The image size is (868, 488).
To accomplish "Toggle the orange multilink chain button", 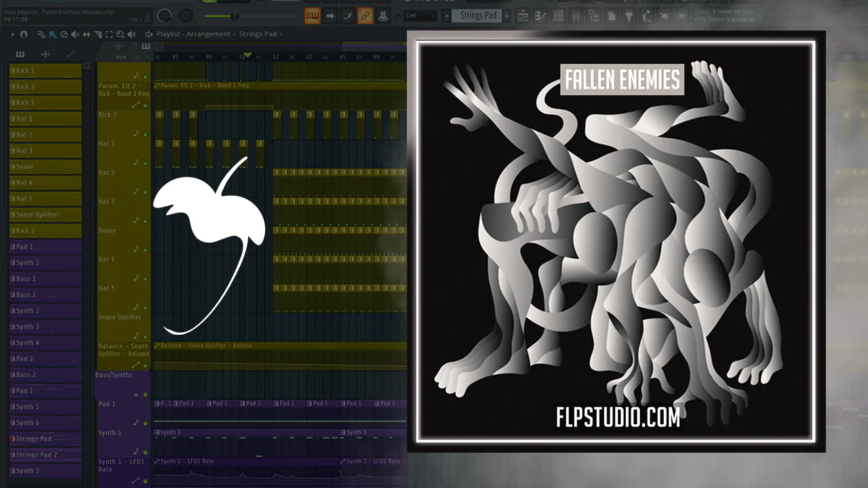I will [366, 16].
